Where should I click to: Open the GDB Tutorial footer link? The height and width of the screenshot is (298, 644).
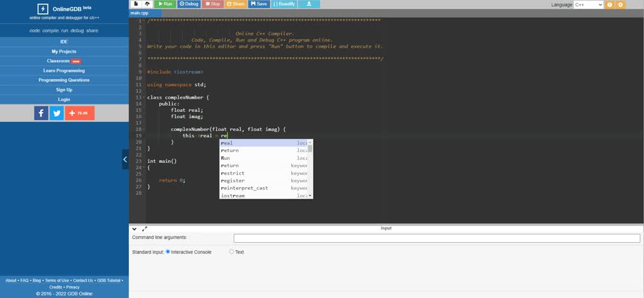[x=108, y=281]
